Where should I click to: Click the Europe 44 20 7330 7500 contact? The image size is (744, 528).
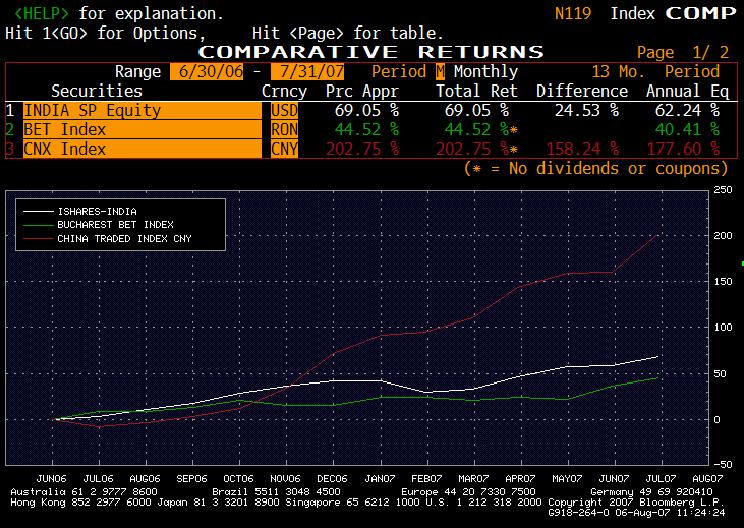pos(468,492)
